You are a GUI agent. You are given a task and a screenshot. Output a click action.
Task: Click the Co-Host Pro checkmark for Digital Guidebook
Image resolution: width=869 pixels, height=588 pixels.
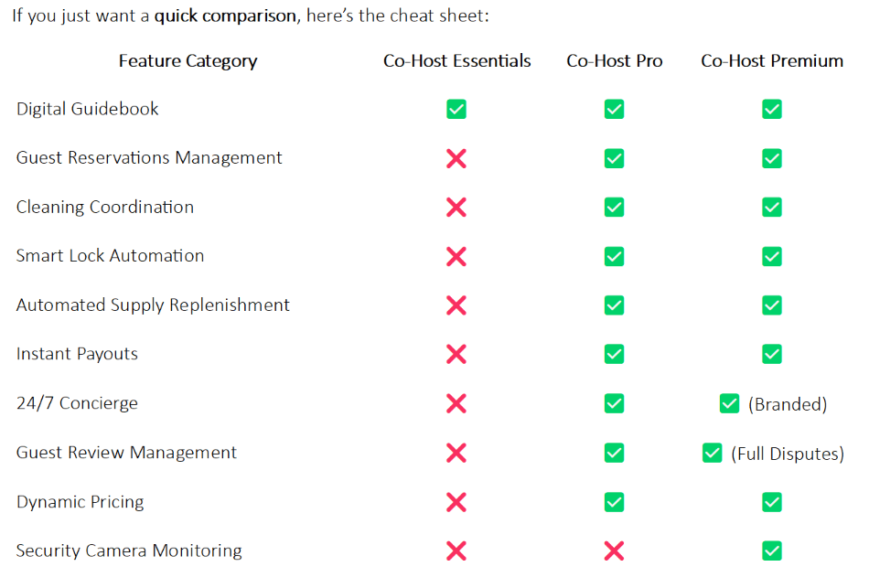tap(615, 110)
